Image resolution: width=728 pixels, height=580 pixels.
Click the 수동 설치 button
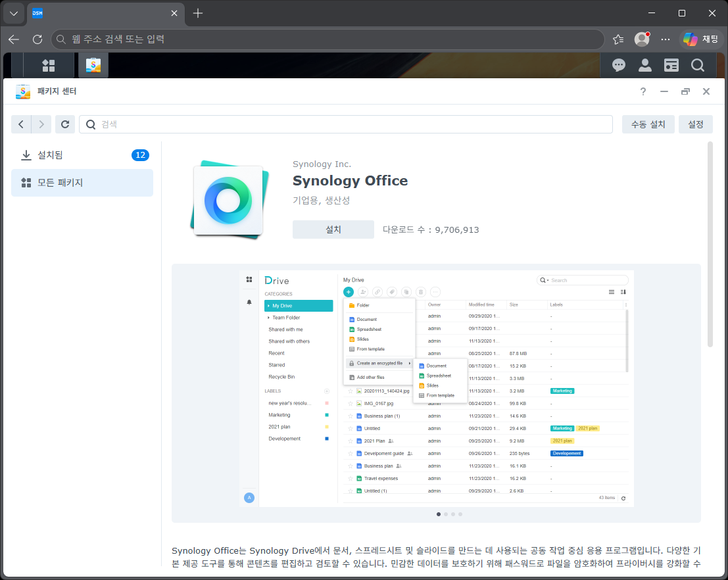pos(648,124)
